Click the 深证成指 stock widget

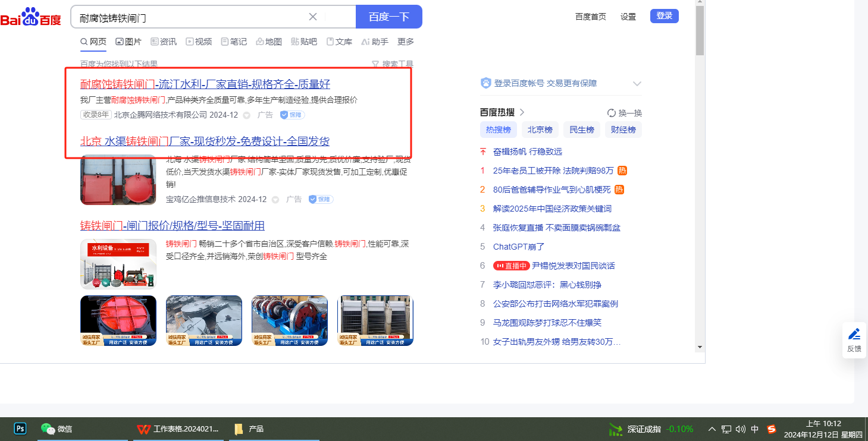coord(651,429)
